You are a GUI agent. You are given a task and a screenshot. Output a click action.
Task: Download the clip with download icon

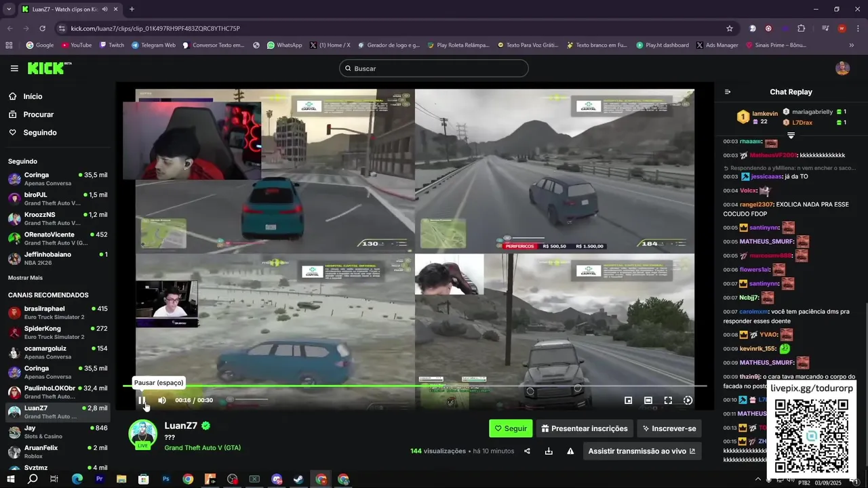tap(549, 451)
